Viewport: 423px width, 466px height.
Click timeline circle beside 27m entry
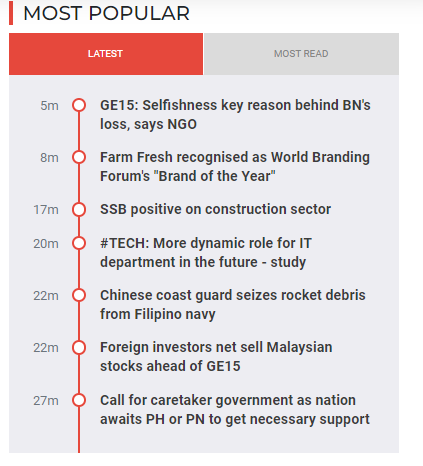[79, 400]
